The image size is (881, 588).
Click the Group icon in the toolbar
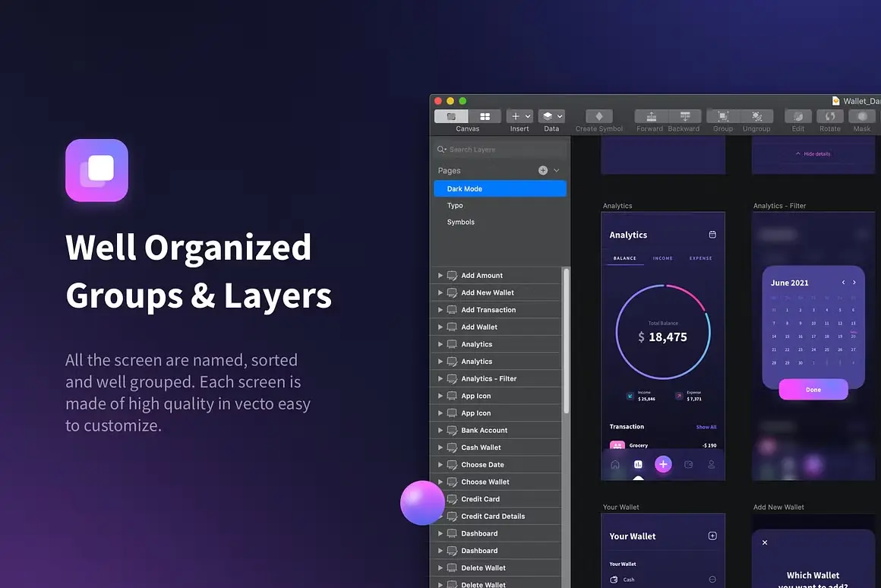(x=722, y=115)
